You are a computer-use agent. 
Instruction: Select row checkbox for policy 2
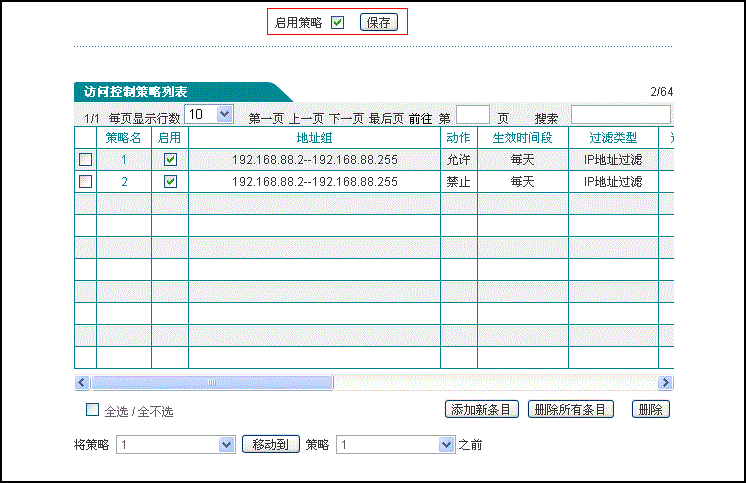pos(86,181)
